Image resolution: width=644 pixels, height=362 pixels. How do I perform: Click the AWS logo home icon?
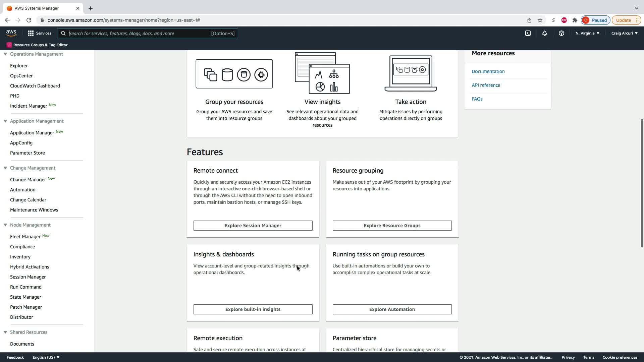(x=11, y=33)
